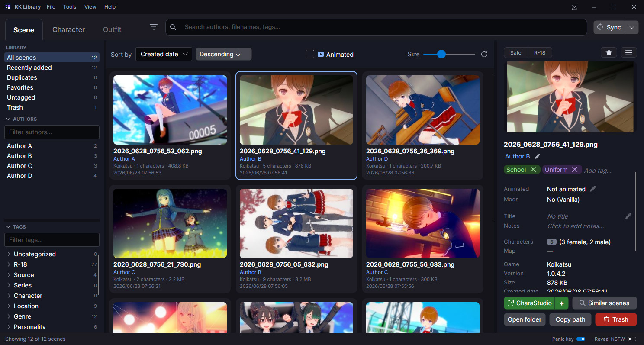Select thumbnail of 2026_0628_0756_53_062.png
The width and height of the screenshot is (644, 345).
point(170,110)
